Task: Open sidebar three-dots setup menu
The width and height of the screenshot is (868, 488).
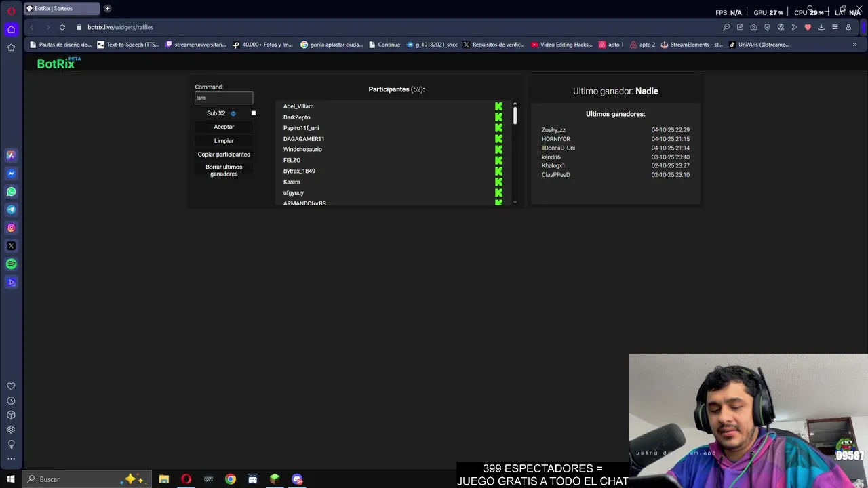Action: tap(11, 459)
